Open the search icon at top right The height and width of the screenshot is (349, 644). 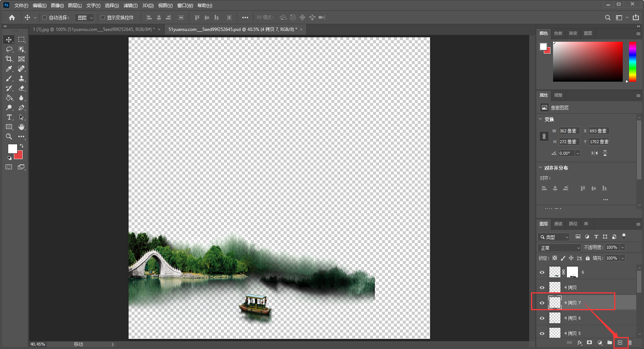(x=608, y=18)
